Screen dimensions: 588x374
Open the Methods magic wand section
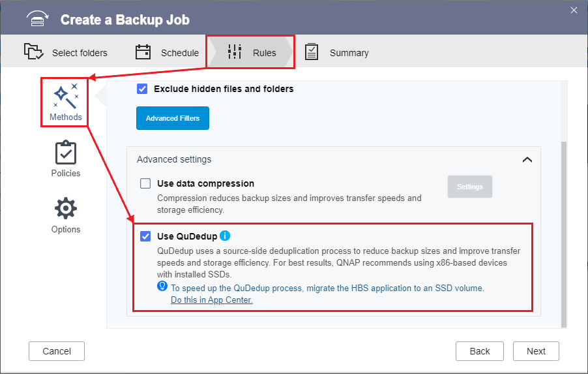(x=66, y=102)
